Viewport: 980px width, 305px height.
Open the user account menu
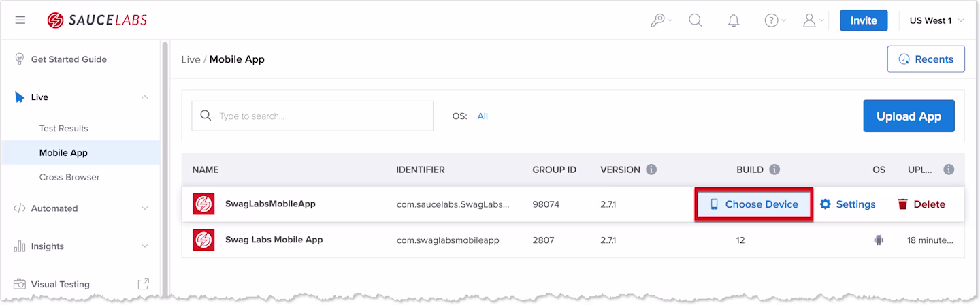pyautogui.click(x=813, y=20)
